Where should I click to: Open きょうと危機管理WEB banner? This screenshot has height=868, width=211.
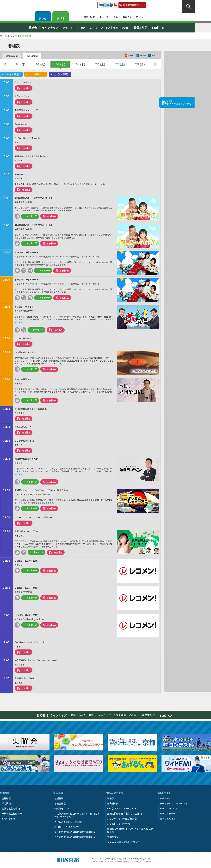(79, 763)
